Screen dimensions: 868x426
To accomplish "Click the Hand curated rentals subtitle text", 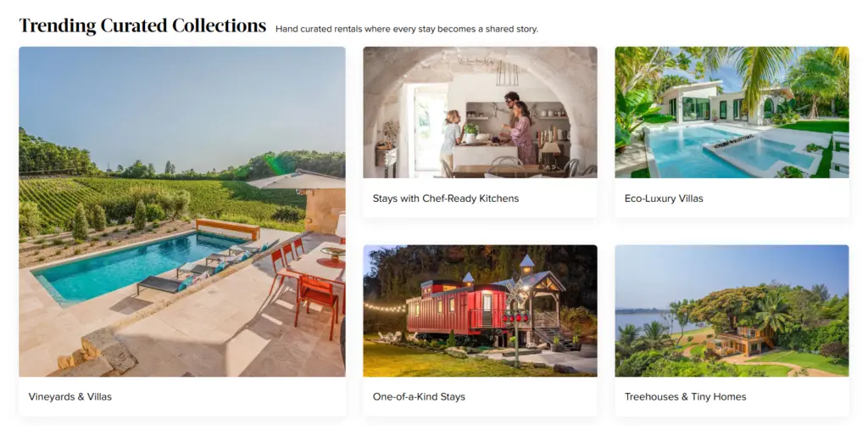I will (407, 29).
